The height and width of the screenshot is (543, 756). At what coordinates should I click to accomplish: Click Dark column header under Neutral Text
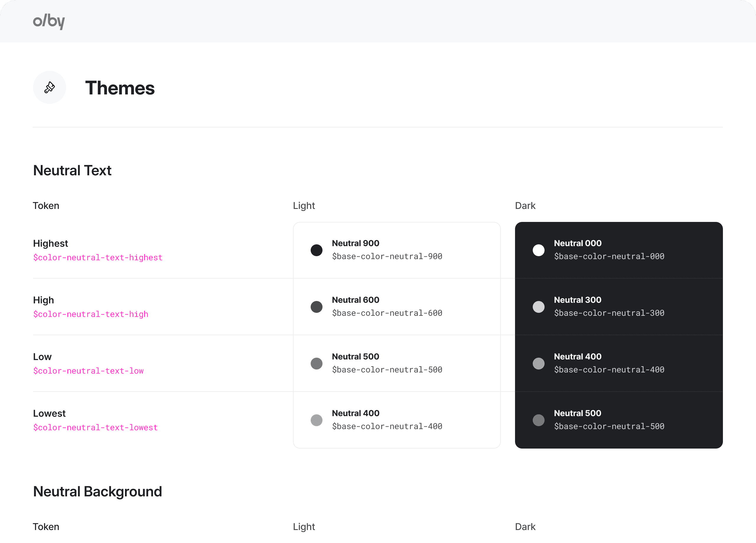point(525,206)
